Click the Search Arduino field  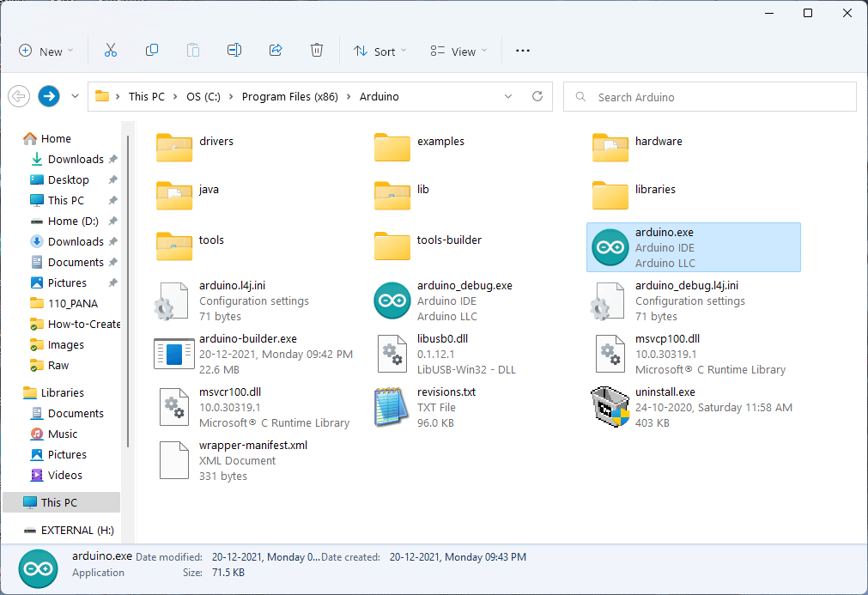click(710, 97)
